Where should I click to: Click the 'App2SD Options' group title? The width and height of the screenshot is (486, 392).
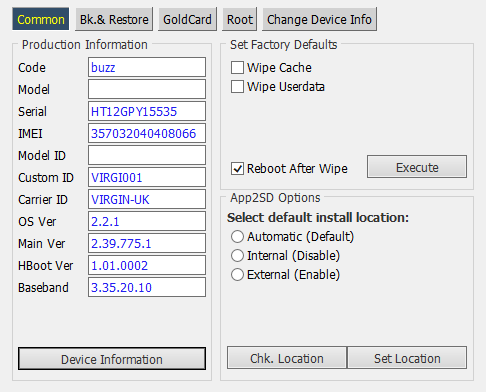(275, 198)
